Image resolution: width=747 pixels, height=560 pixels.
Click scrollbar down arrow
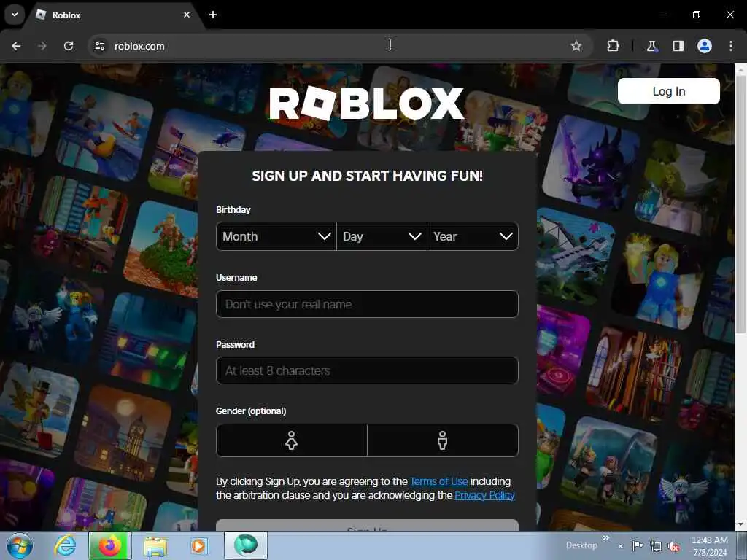pos(740,525)
